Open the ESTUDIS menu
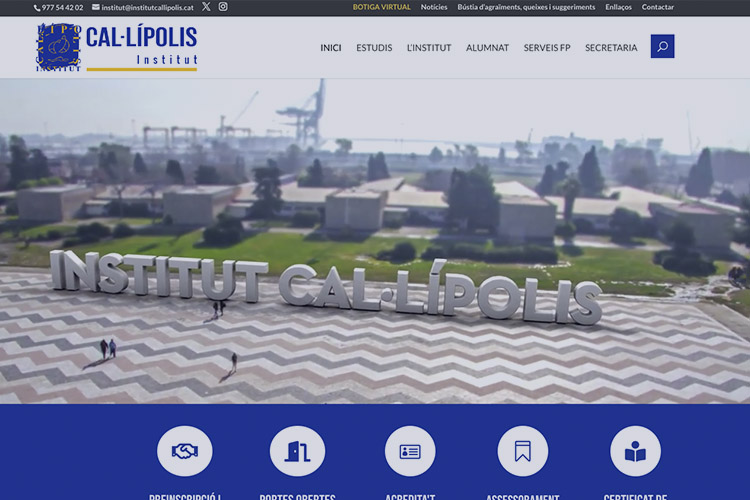750x500 pixels. pos(374,47)
